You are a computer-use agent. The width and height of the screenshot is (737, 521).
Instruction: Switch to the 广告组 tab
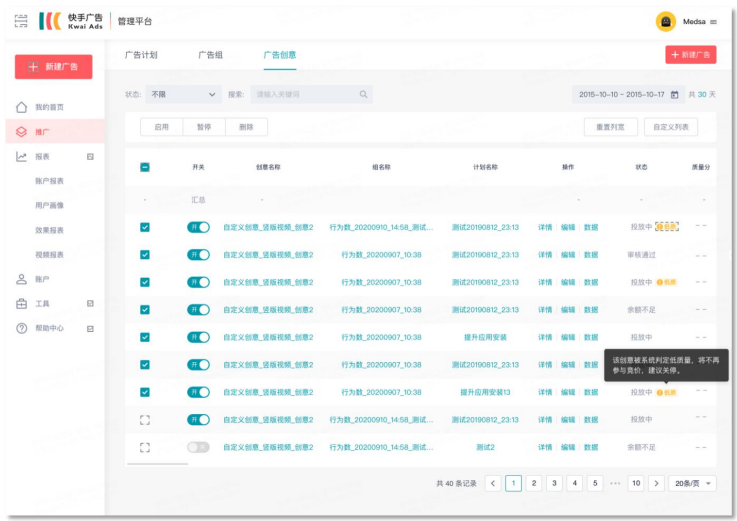click(x=210, y=55)
